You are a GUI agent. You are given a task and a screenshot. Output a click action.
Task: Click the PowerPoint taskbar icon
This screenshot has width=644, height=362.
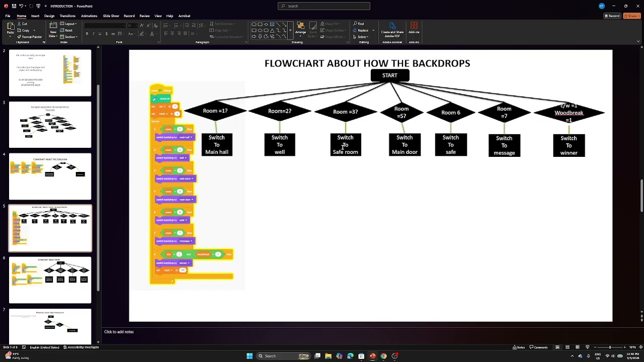(372, 356)
